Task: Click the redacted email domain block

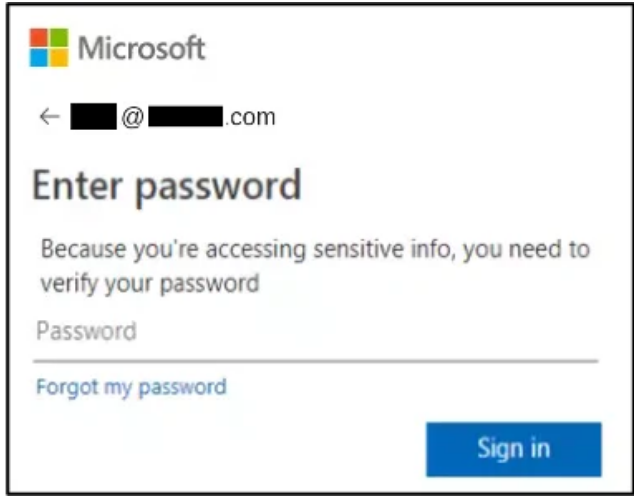Action: (x=185, y=118)
